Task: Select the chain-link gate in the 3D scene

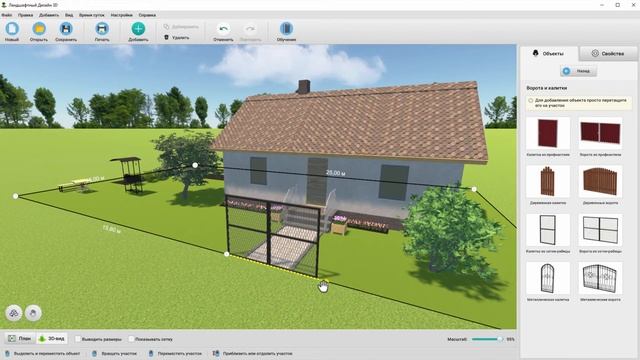Action: 273,236
